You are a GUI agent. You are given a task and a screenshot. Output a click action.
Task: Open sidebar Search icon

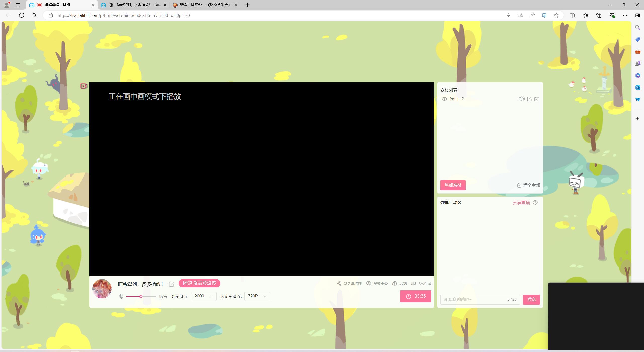[638, 27]
